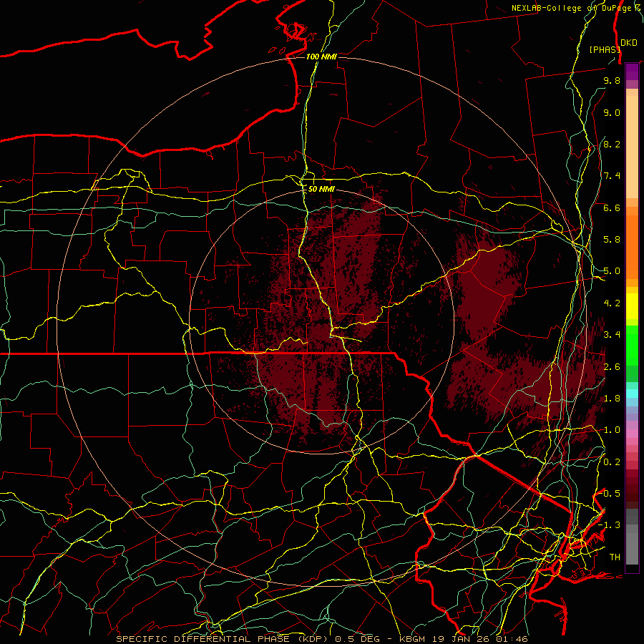Viewport: 644px width, 644px height.
Task: Click the 1.8 legend value
Action: (x=612, y=399)
